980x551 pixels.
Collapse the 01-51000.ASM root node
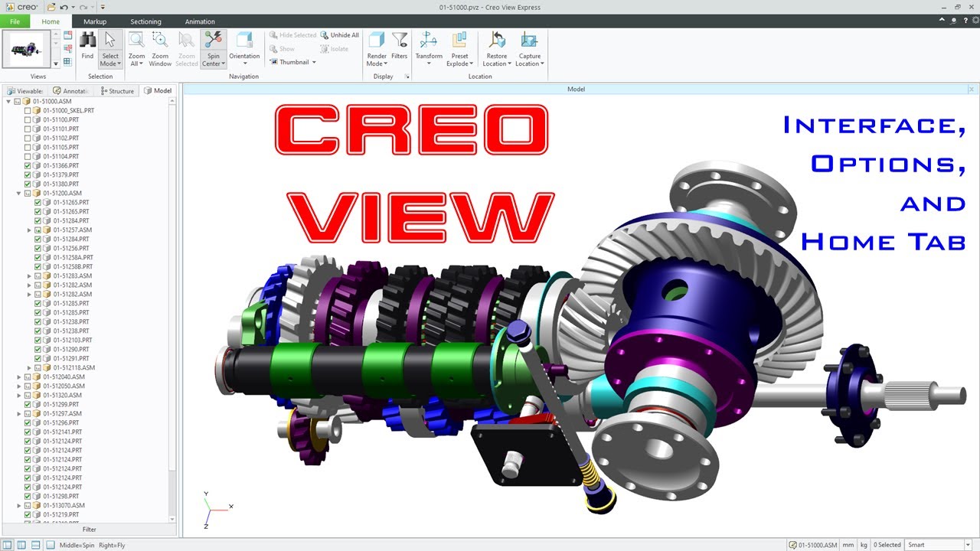click(8, 101)
